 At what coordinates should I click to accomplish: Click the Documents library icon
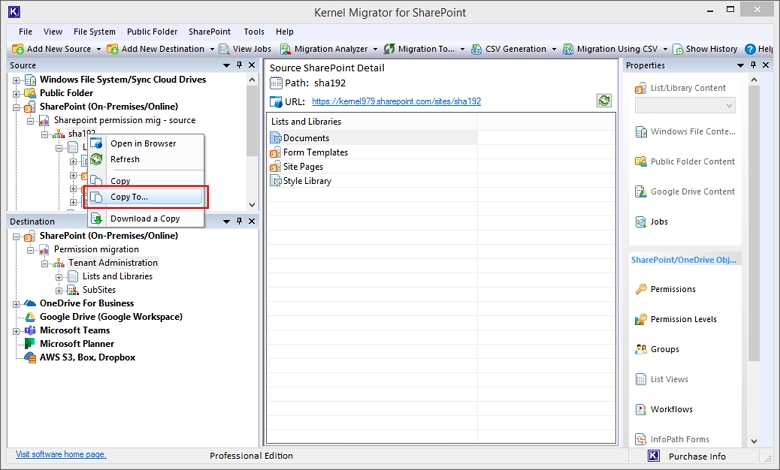pyautogui.click(x=276, y=138)
